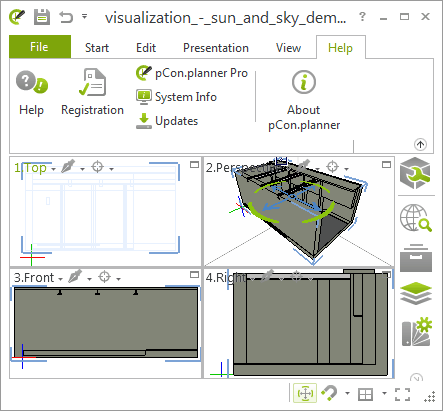Open the Layers panel icon
This screenshot has height=411, width=443.
pos(416,294)
